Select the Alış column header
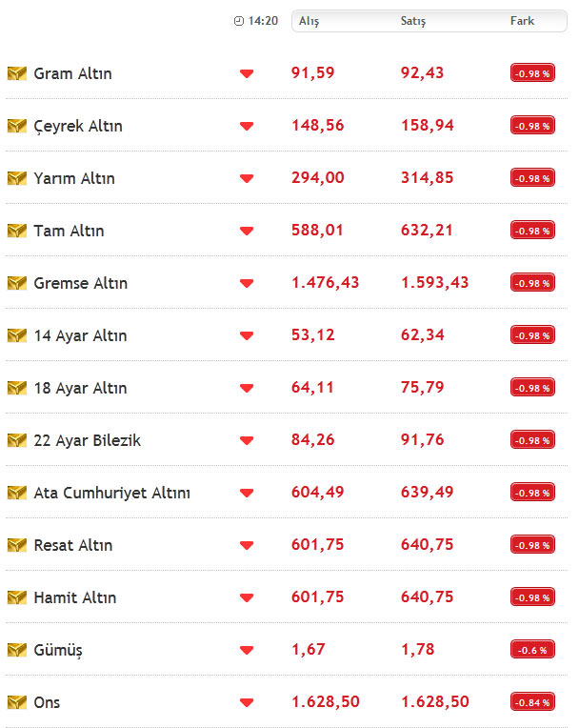Image resolution: width=579 pixels, height=728 pixels. (x=309, y=21)
